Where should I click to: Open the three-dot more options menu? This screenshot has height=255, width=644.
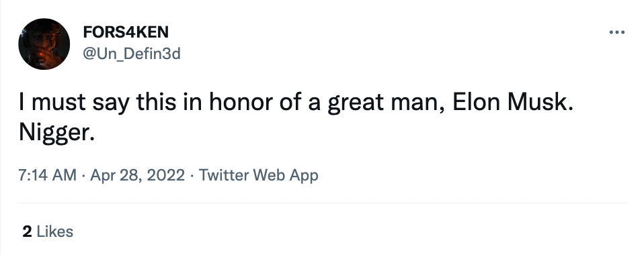point(617,32)
